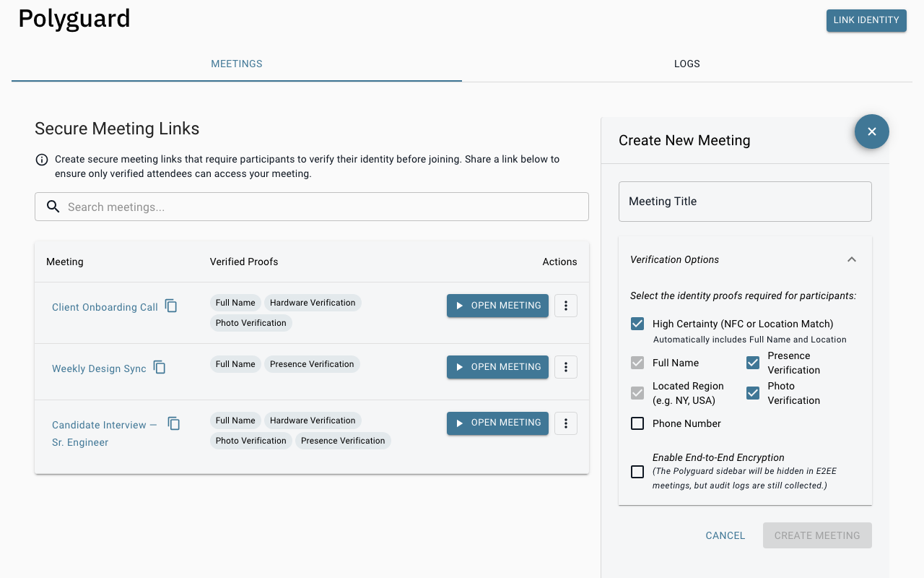Select the Meetings tab

point(236,64)
